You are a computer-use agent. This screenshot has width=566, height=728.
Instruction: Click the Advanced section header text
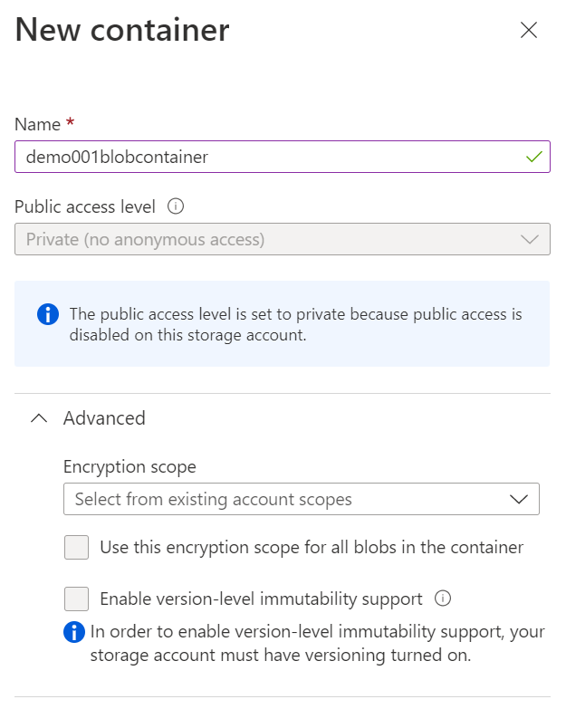click(x=104, y=418)
